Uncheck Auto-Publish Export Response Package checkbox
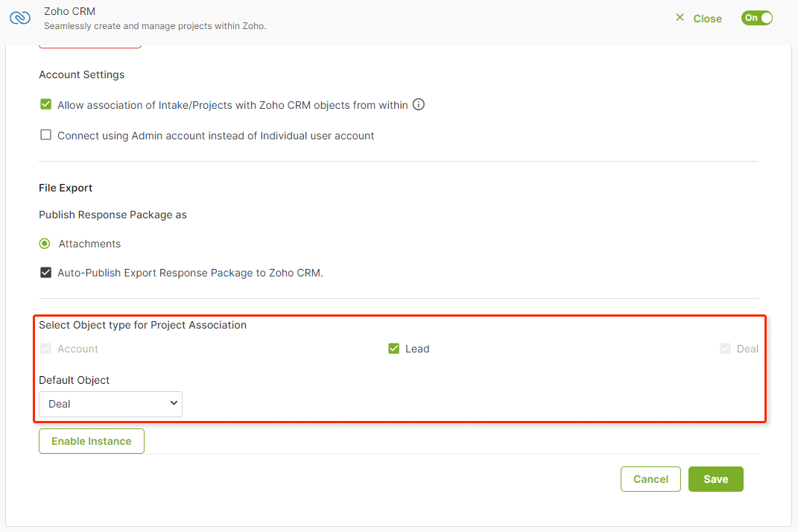 45,273
